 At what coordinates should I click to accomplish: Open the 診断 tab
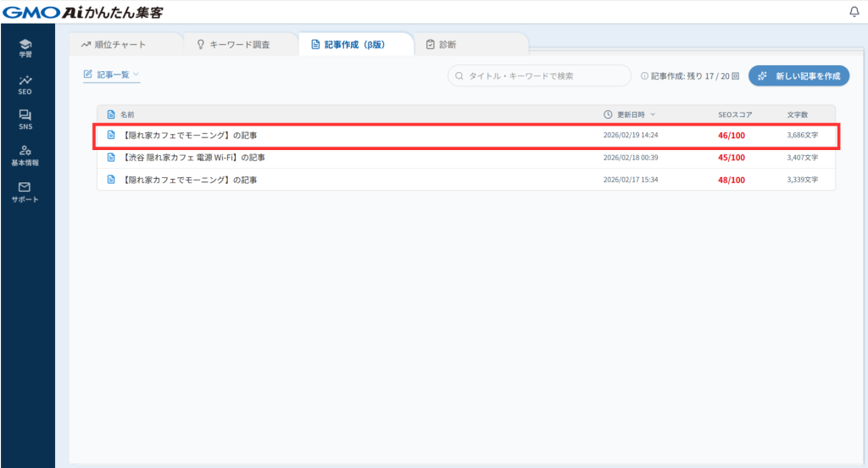(x=447, y=44)
